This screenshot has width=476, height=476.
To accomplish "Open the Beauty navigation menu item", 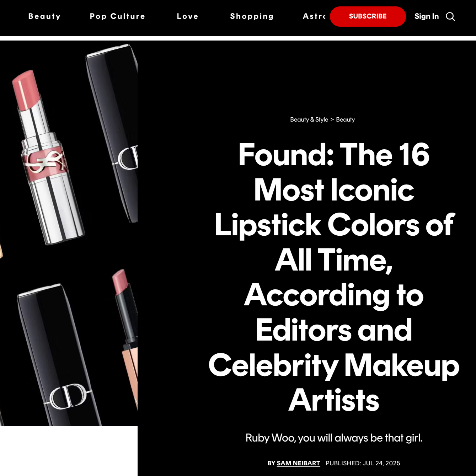I will pyautogui.click(x=44, y=16).
